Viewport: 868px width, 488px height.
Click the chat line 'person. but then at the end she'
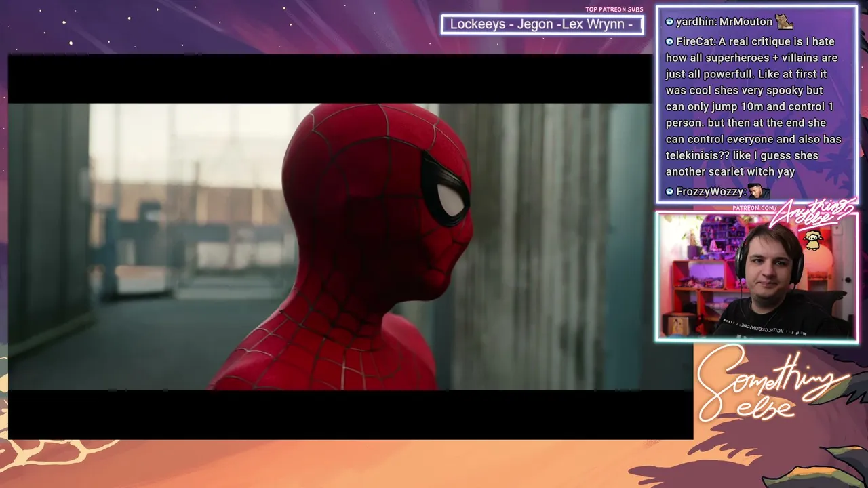point(745,123)
